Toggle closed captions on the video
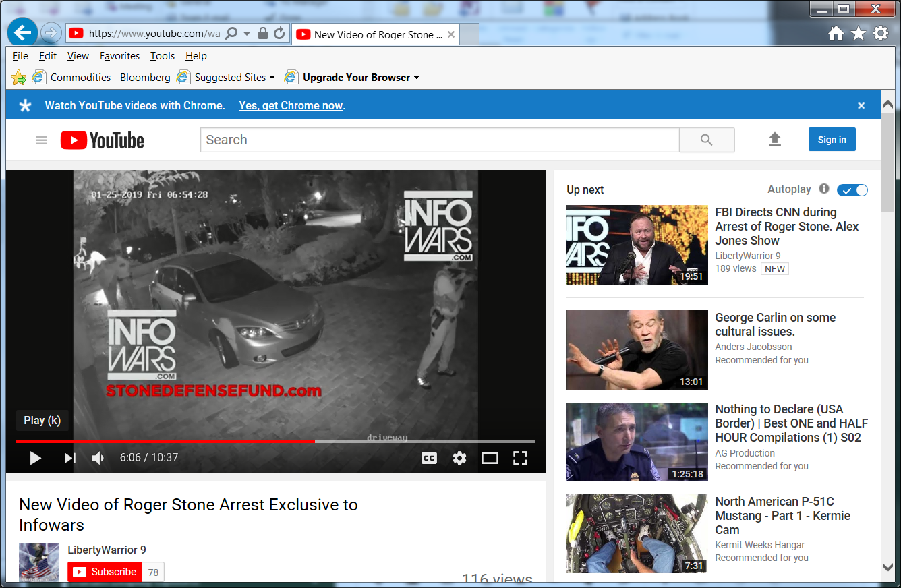This screenshot has height=588, width=901. (429, 458)
